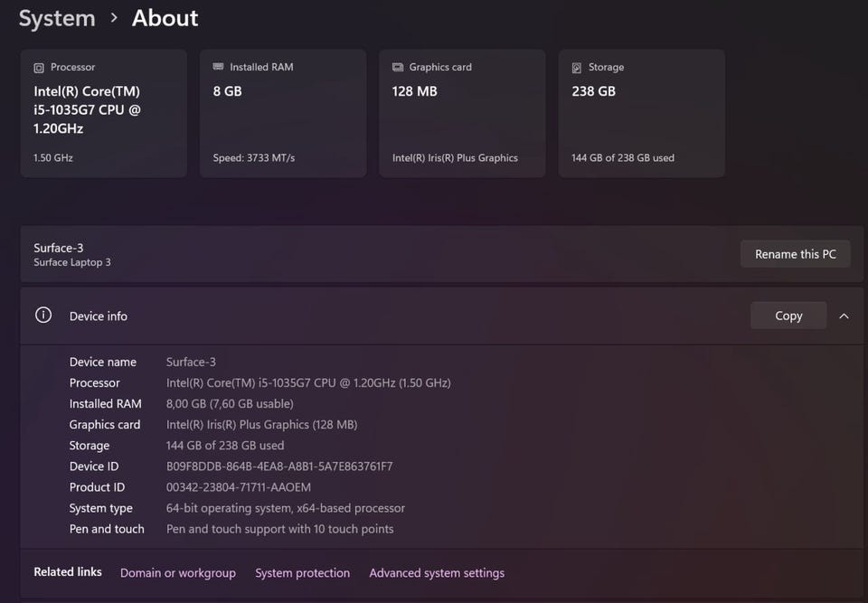Select the 128 MB value in Graphics card tile

415,91
